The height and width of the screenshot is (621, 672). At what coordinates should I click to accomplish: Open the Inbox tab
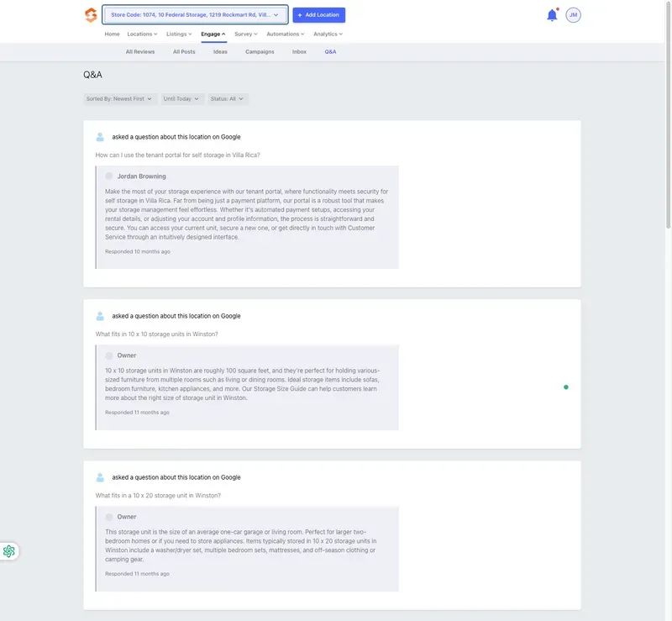click(x=299, y=52)
